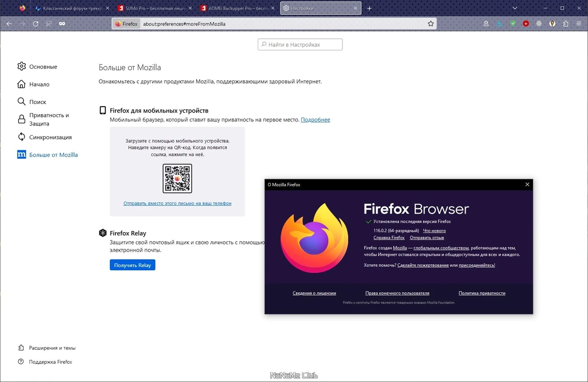Click the Больше от Mozilla page heading
The image size is (588, 382).
[x=130, y=68]
